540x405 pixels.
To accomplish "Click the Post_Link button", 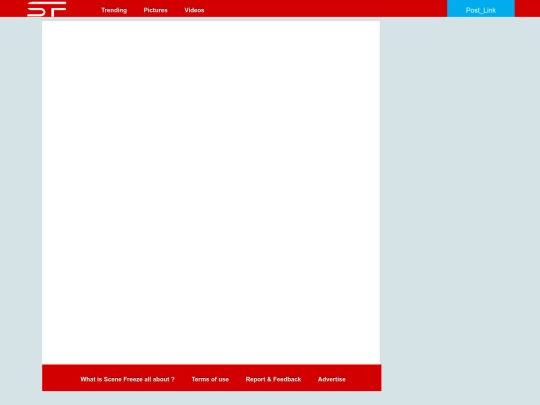I will (x=481, y=9).
